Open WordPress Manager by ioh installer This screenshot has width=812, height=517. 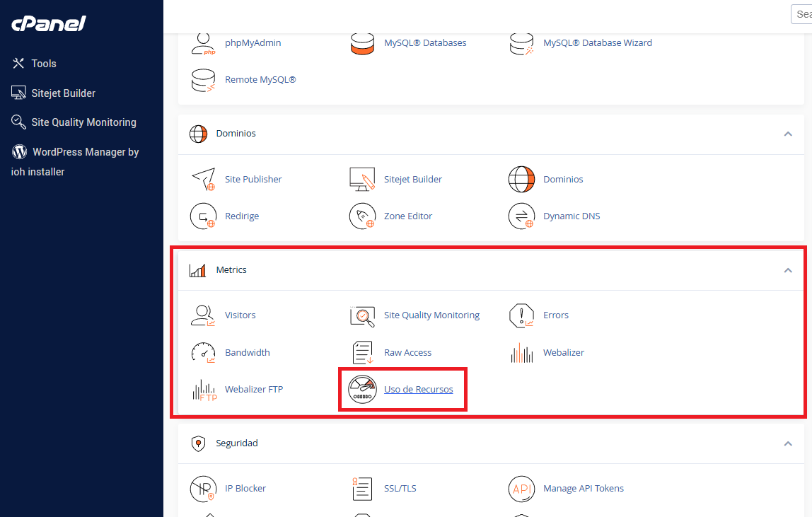[75, 162]
